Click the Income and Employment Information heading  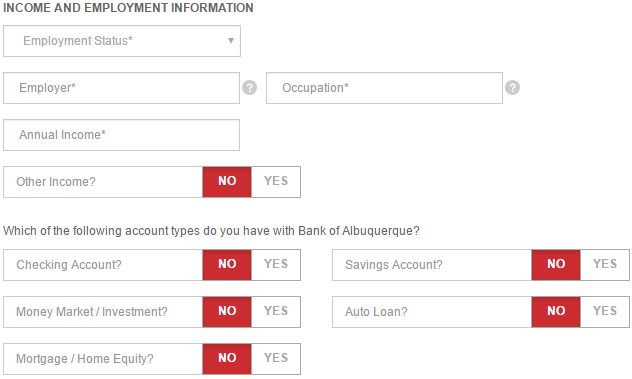tap(128, 8)
